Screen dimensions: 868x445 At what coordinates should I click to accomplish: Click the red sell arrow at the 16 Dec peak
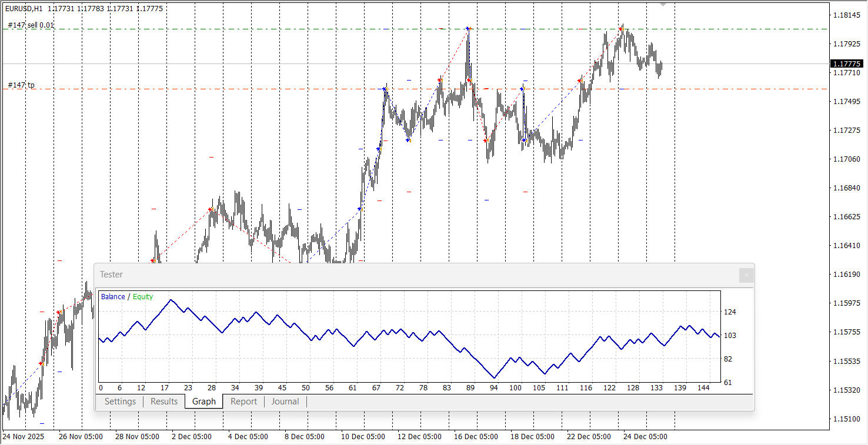[466, 28]
